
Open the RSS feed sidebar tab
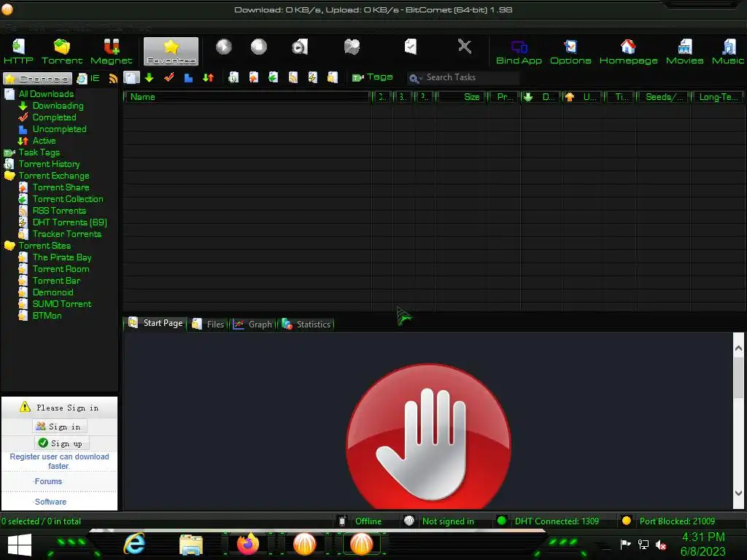pos(113,79)
